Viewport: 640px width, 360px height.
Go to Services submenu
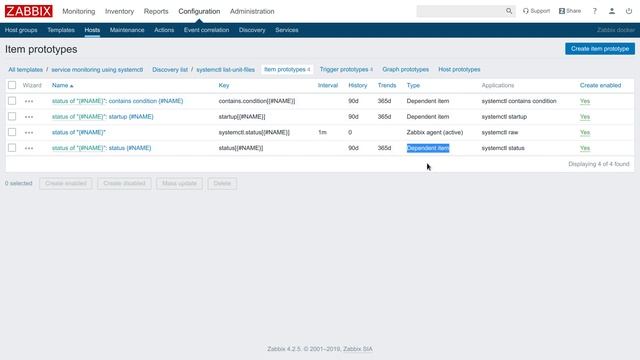tap(287, 30)
